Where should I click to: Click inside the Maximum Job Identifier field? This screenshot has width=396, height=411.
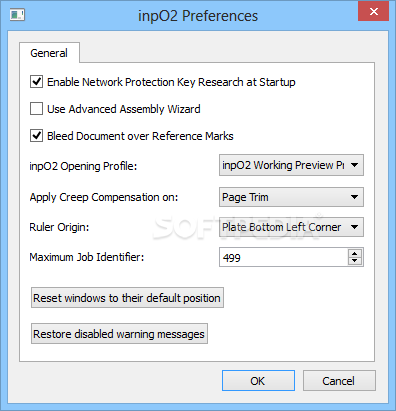[283, 257]
